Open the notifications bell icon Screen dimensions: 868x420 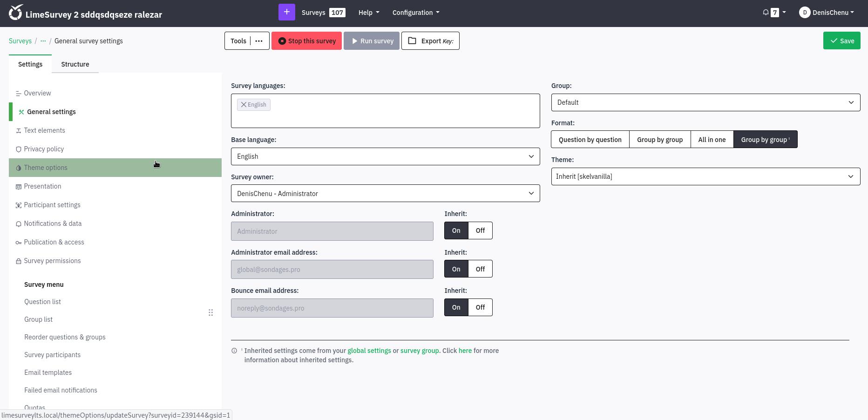point(766,13)
